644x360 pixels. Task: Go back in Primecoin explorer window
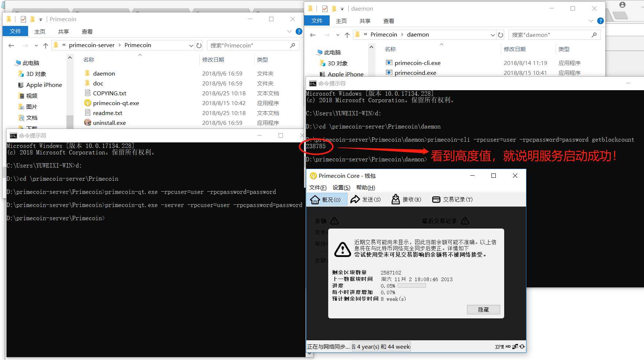point(11,46)
